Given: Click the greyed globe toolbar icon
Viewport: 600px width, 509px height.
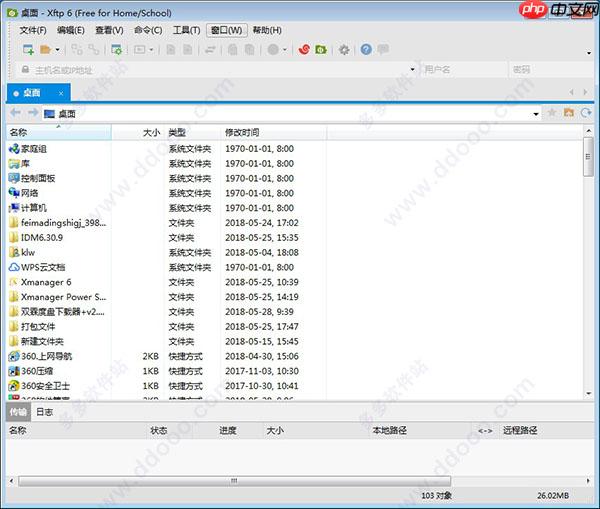Looking at the screenshot, I should tap(273, 49).
